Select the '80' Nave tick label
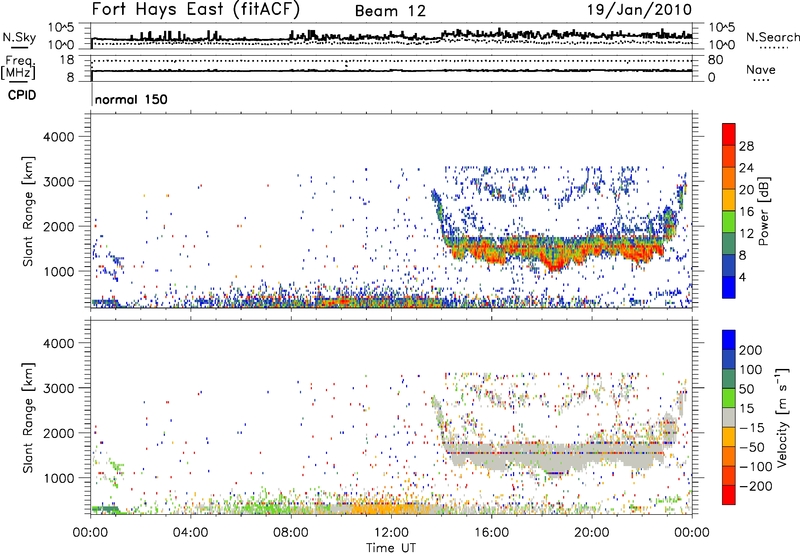 point(715,60)
